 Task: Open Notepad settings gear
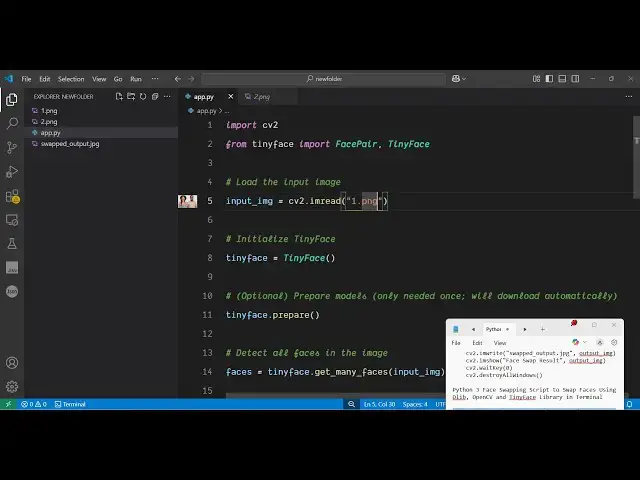coord(614,342)
